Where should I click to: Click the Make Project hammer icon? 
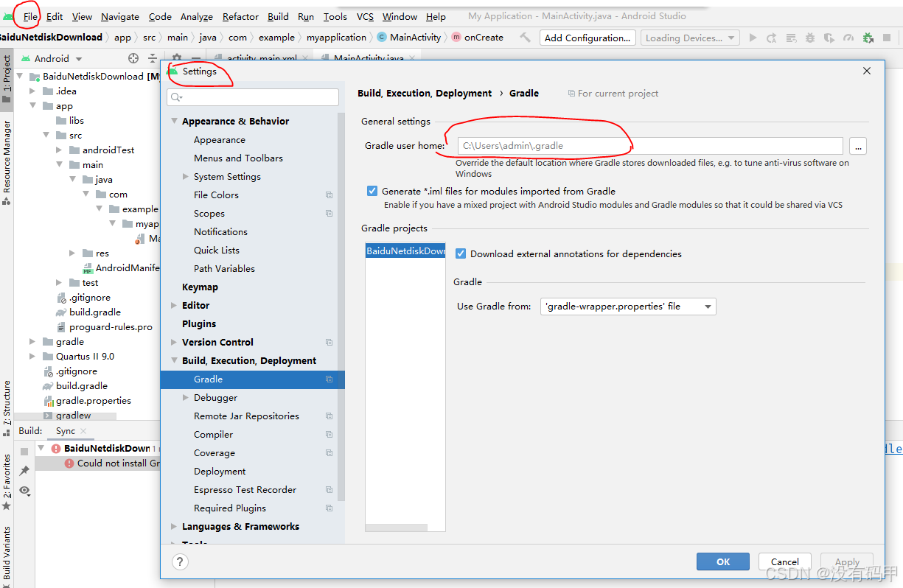525,38
